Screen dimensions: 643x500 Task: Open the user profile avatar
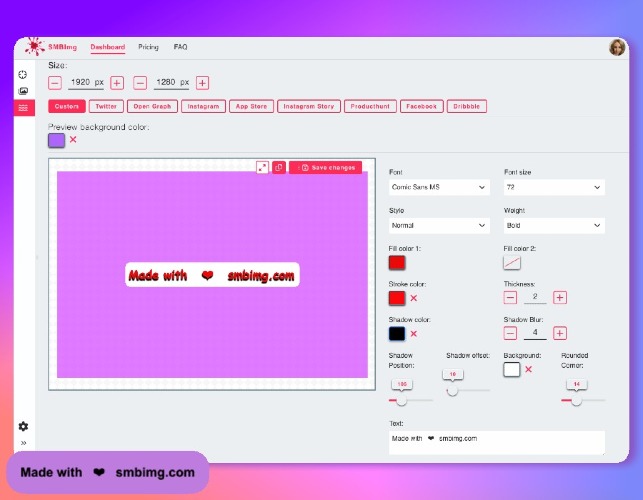tap(616, 48)
